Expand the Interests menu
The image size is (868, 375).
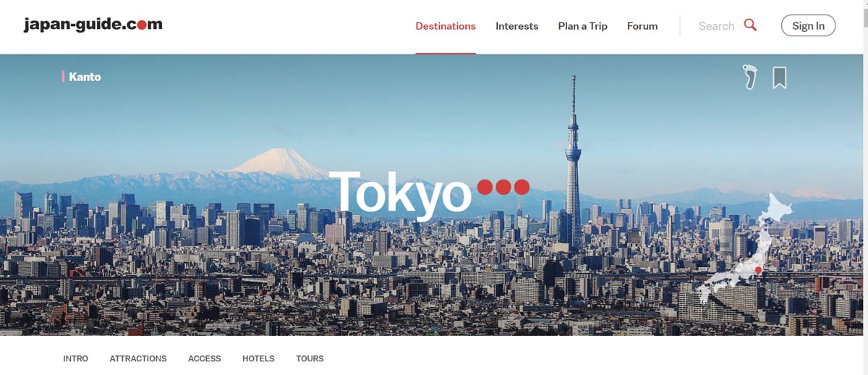[x=516, y=26]
